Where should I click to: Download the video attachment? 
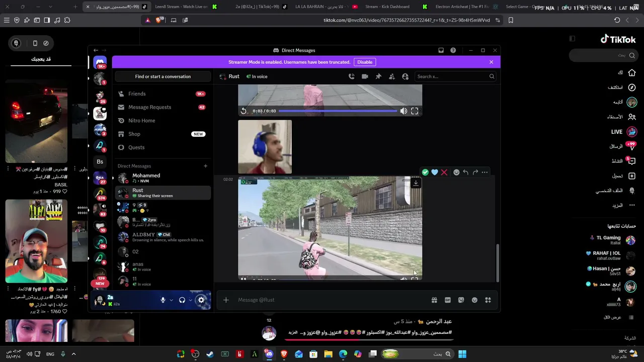[x=416, y=183]
